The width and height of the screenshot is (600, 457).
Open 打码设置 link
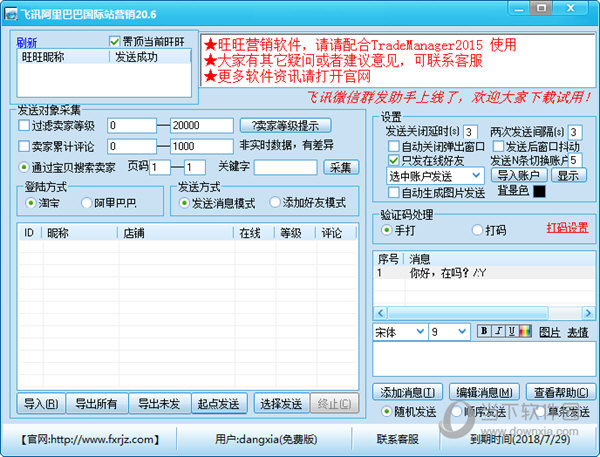point(567,228)
